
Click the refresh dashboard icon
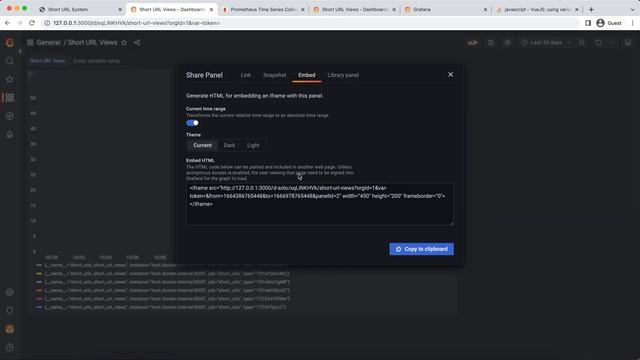[598, 42]
